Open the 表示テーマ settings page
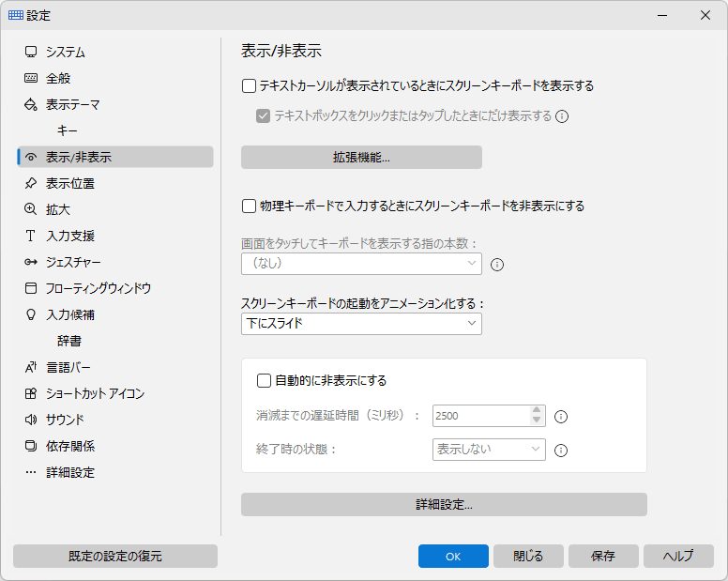Viewport: 728px width, 581px height. pyautogui.click(x=115, y=104)
